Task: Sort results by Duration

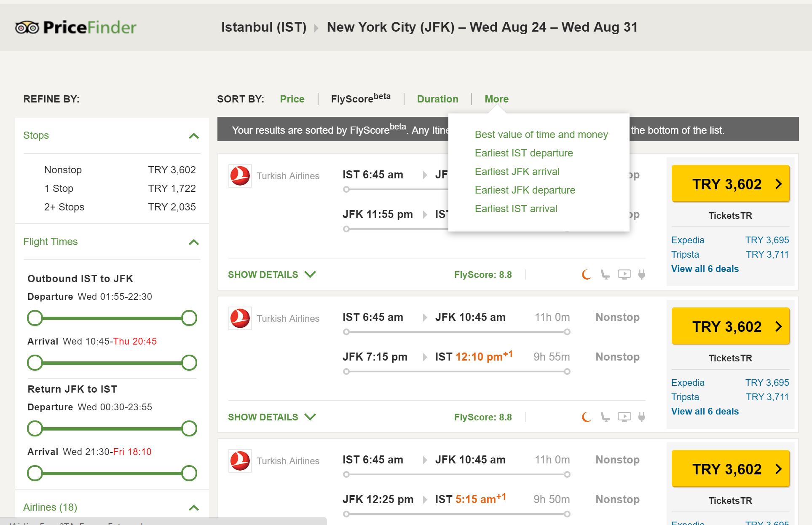Action: click(x=438, y=99)
